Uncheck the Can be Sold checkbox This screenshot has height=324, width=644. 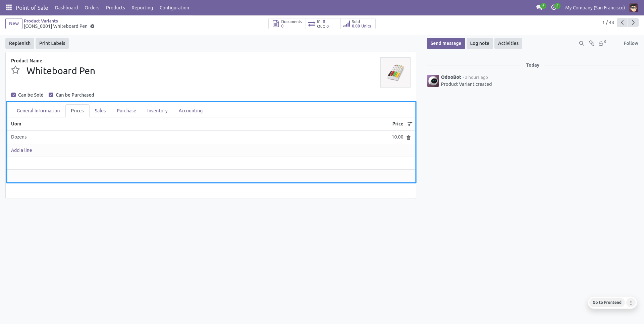point(13,95)
